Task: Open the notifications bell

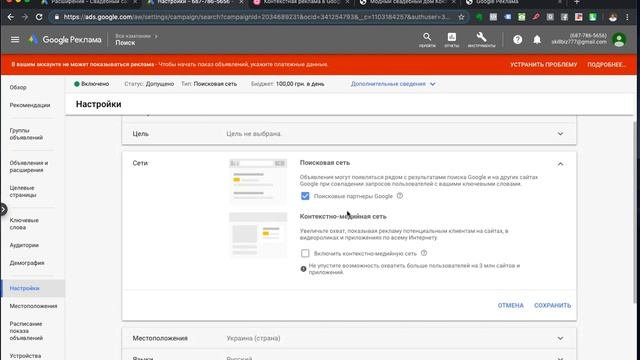Action: [x=537, y=40]
